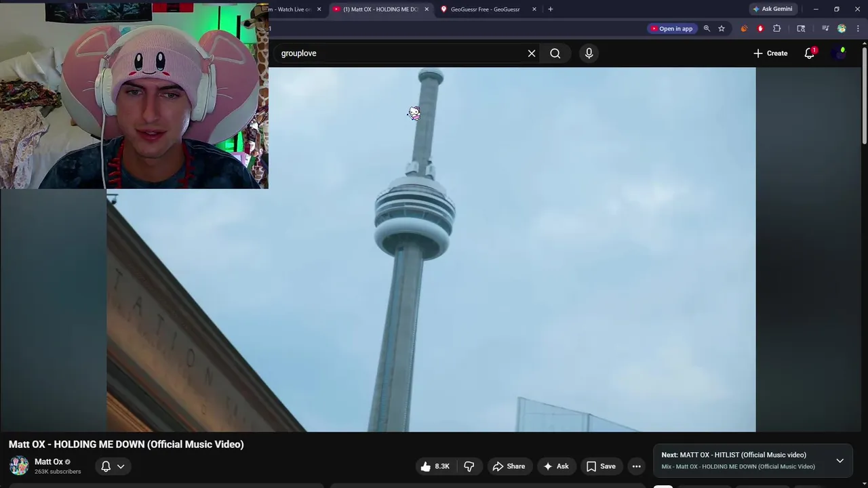Image resolution: width=868 pixels, height=488 pixels.
Task: Open Chrome extensions puzzle icon
Action: pyautogui.click(x=777, y=28)
